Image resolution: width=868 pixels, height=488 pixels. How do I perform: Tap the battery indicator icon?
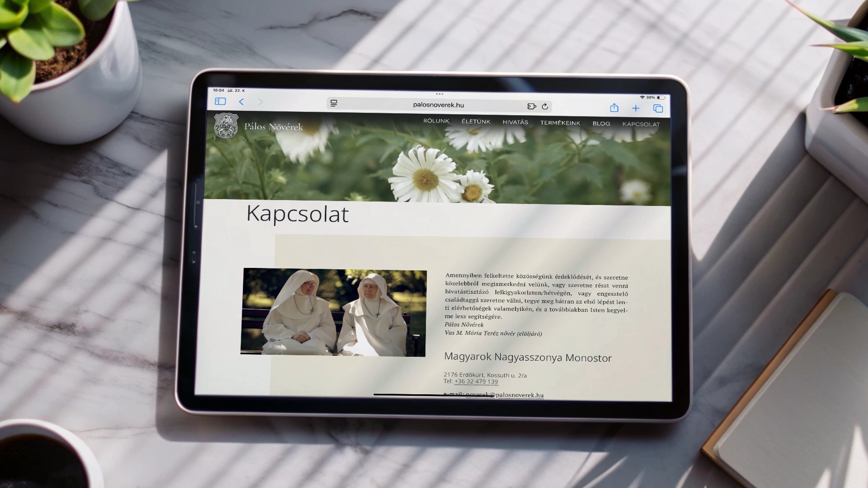[660, 98]
